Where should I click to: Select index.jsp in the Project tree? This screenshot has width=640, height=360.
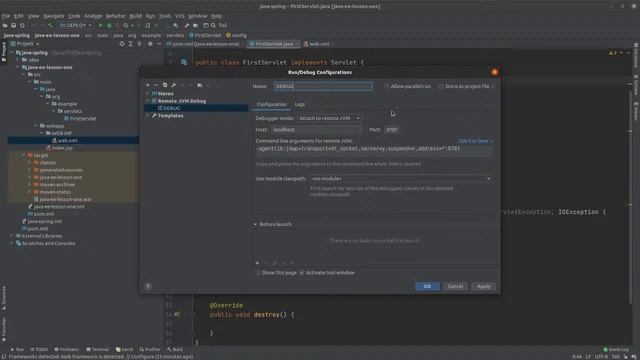[x=62, y=148]
